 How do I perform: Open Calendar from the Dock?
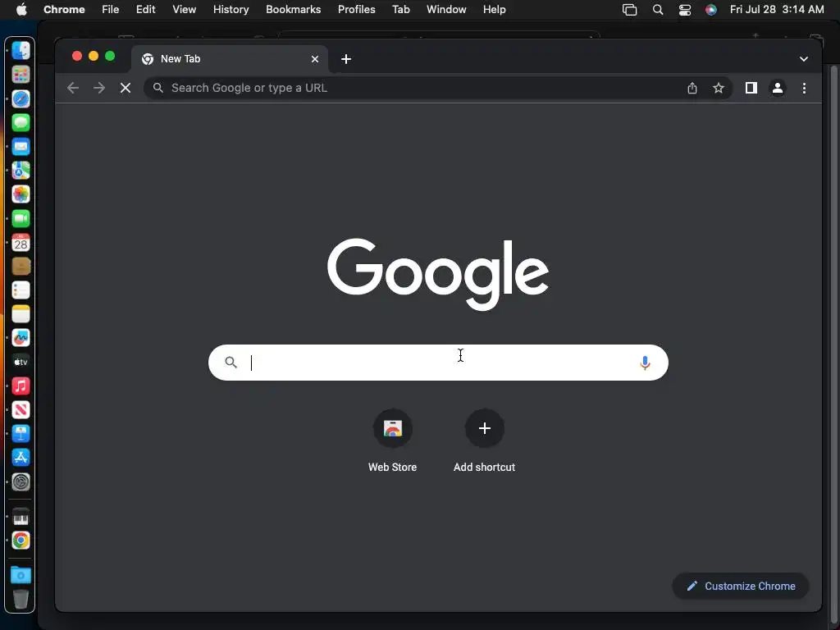click(21, 243)
